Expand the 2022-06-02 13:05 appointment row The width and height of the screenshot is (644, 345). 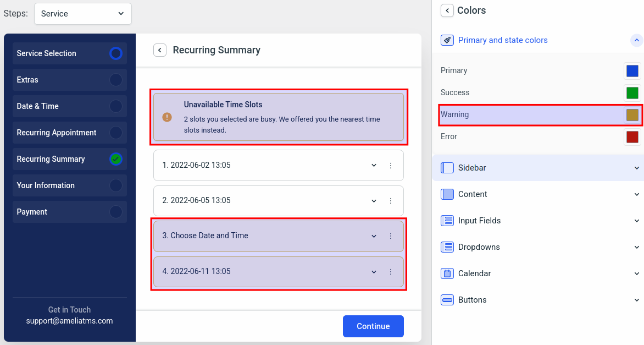point(374,165)
